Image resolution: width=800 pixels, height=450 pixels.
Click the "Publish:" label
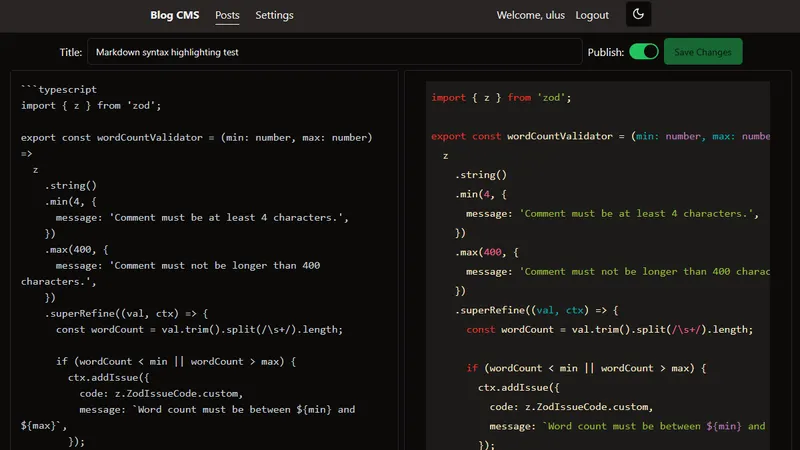606,52
